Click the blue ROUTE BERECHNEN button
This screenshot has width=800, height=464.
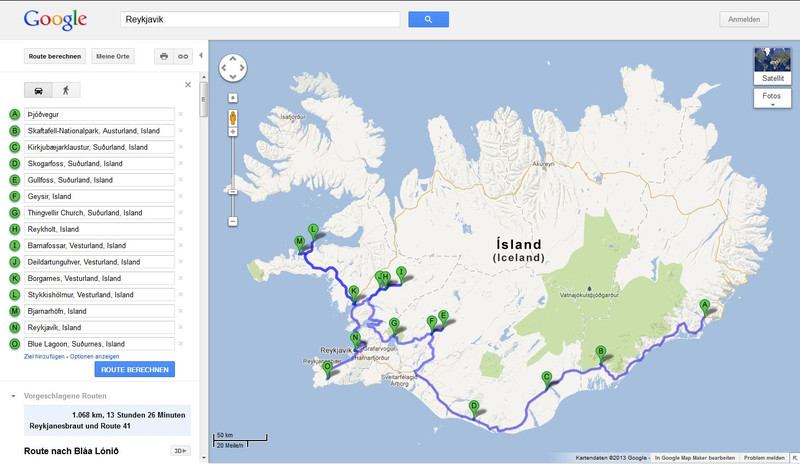134,369
